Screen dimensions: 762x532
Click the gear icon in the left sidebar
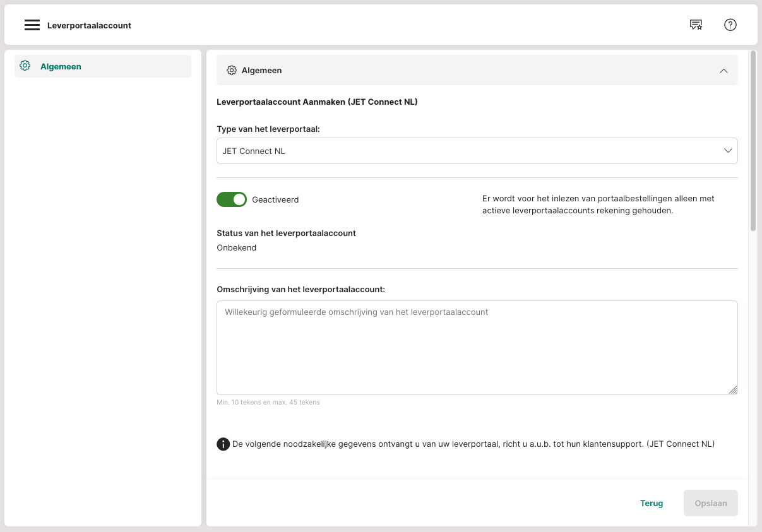coord(25,66)
